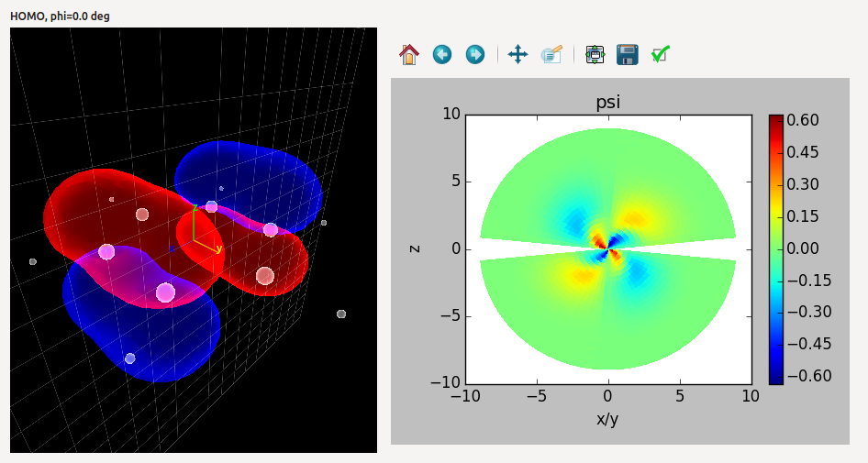Click the psi polar heatmap plot
This screenshot has height=463, width=868.
(607, 249)
